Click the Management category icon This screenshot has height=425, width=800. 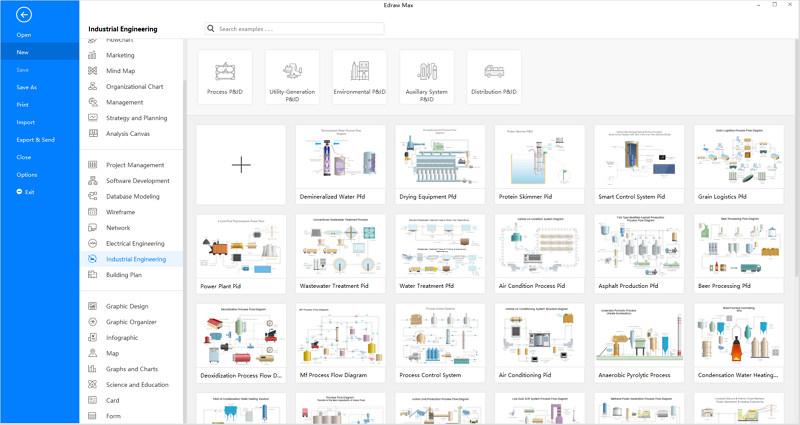point(92,102)
